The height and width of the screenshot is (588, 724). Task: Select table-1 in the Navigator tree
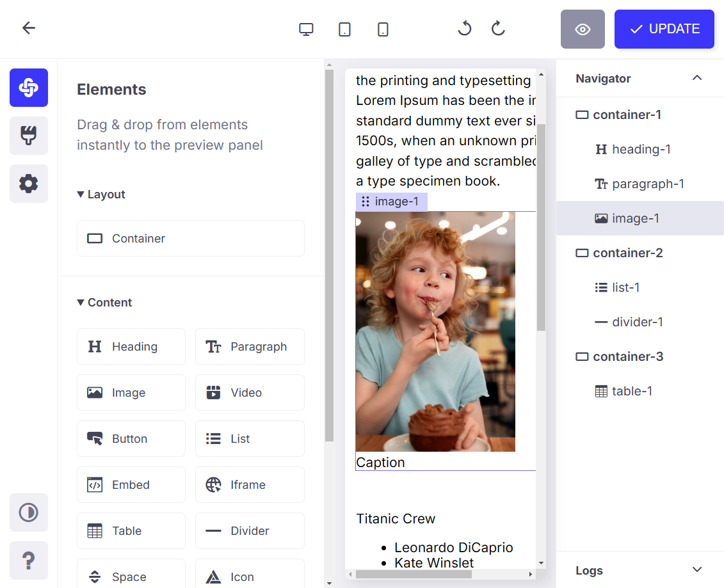632,392
